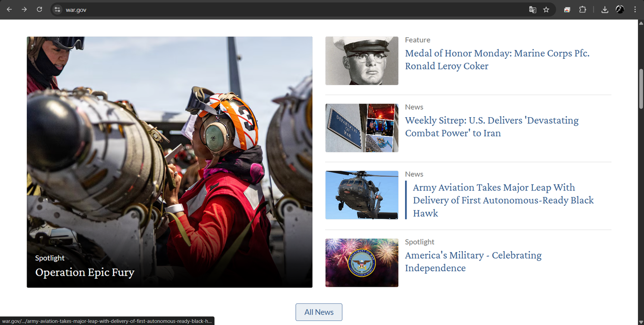Screen dimensions: 644x325
Task: Open the profile avatar menu
Action: tap(620, 10)
